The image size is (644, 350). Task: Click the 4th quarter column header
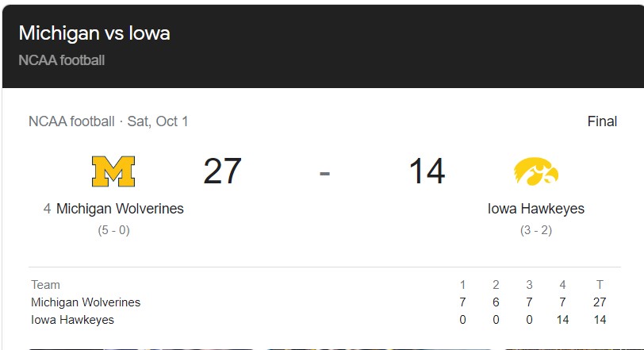(x=562, y=285)
